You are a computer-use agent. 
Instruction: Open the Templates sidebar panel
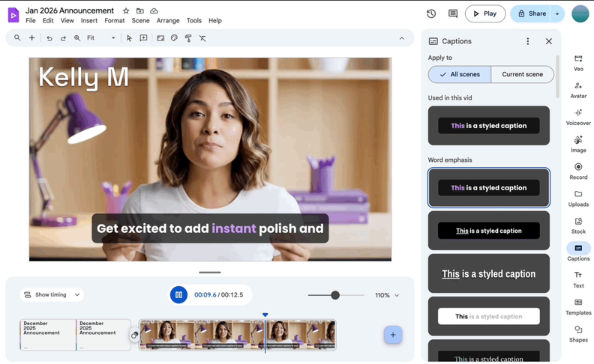[578, 307]
